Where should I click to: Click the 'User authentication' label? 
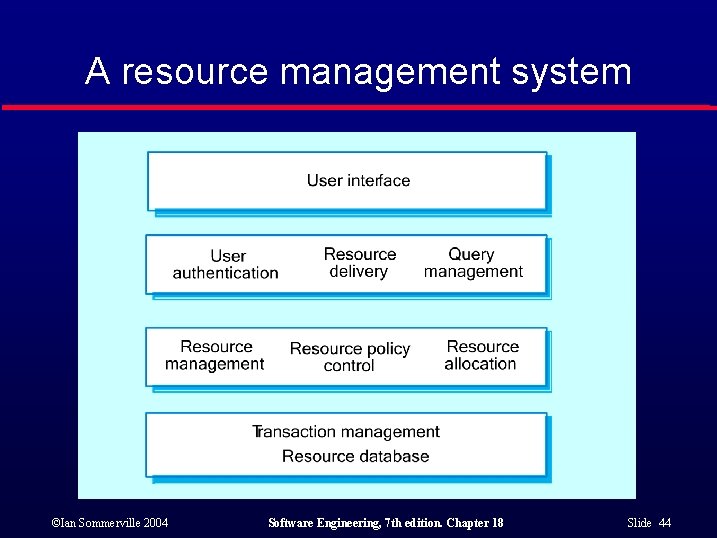click(226, 264)
